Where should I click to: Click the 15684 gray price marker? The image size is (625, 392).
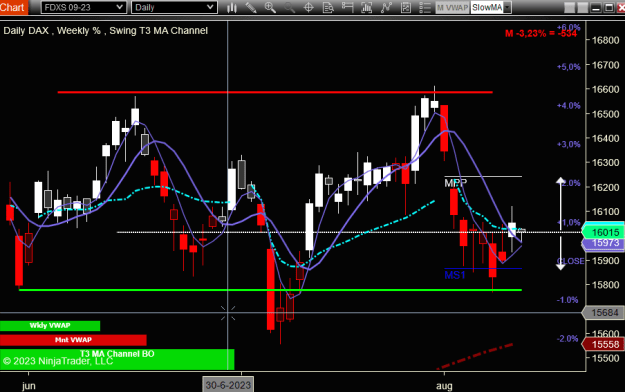pos(603,313)
